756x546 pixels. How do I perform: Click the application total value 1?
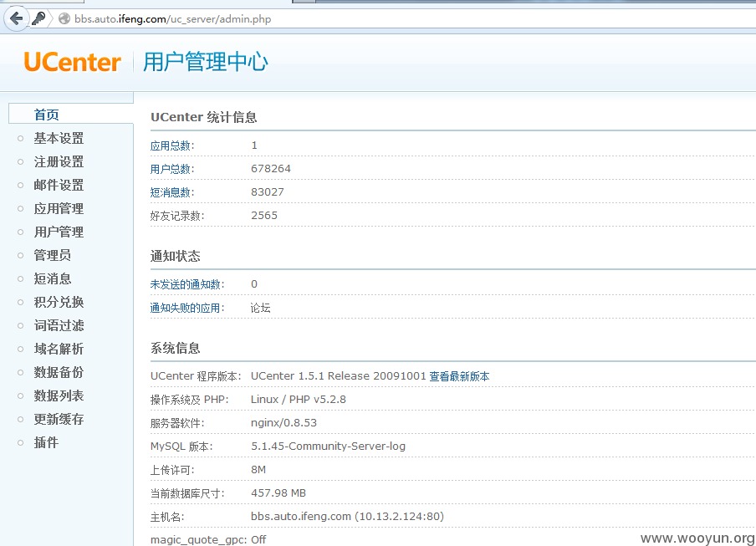click(254, 145)
